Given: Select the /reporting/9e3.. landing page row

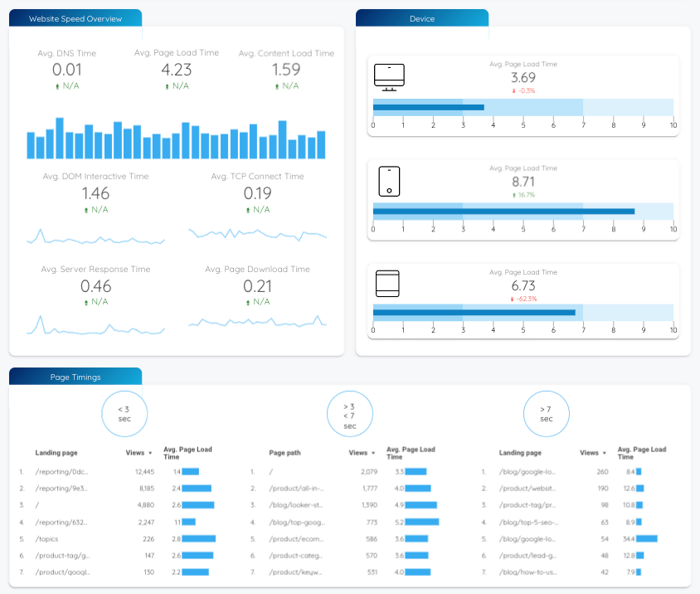Looking at the screenshot, I should [x=118, y=489].
